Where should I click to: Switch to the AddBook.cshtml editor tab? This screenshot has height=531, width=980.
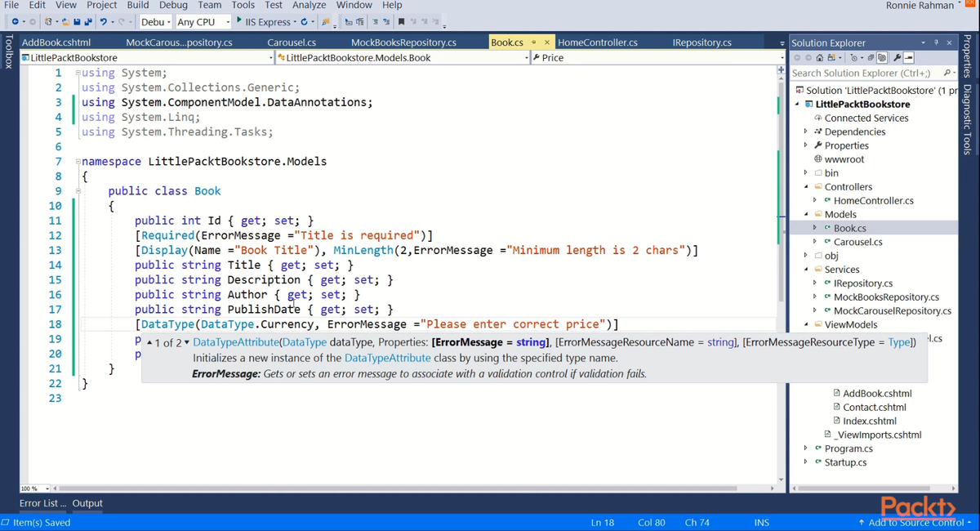[x=56, y=42]
